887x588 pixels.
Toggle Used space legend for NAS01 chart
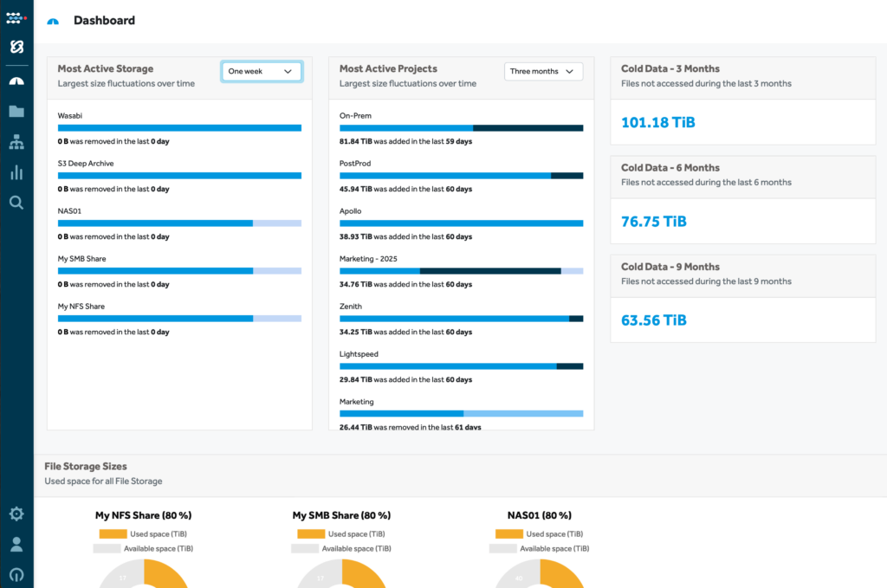tap(539, 533)
